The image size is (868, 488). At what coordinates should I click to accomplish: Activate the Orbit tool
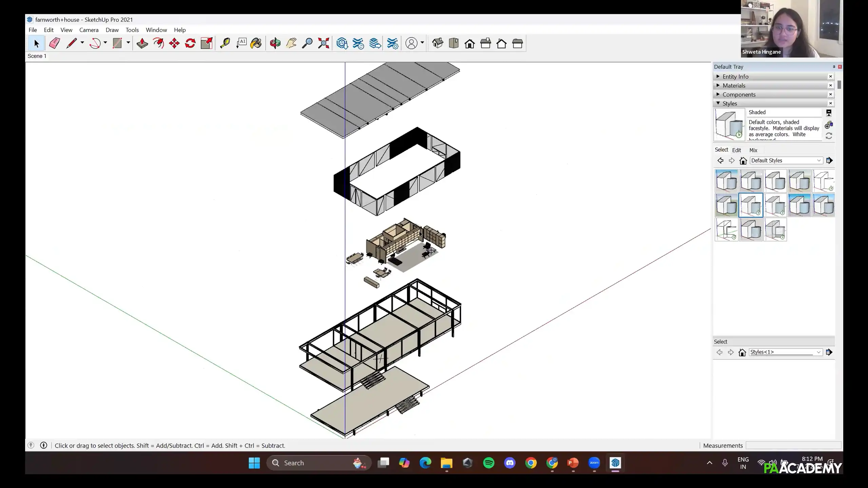275,43
